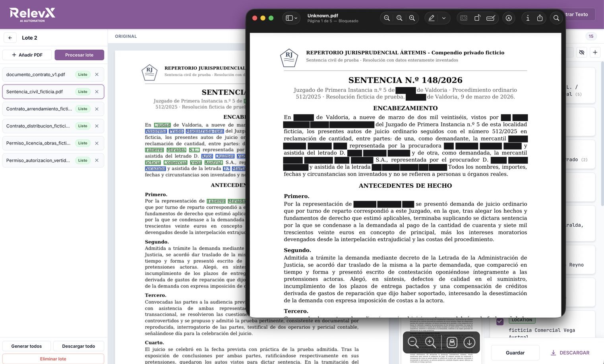Viewport: 604px width, 364px height.
Task: Click the search magnifier in the Preview toolbar
Action: coord(556,18)
